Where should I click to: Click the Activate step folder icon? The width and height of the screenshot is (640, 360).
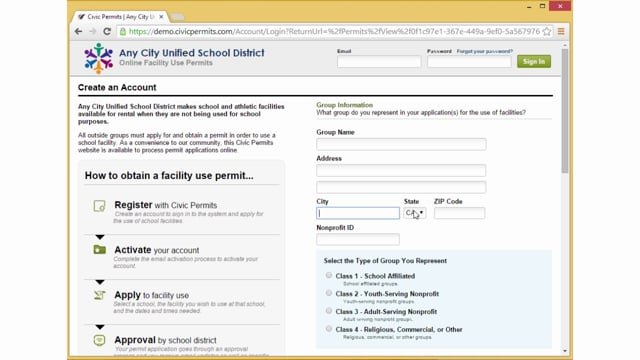pyautogui.click(x=100, y=249)
